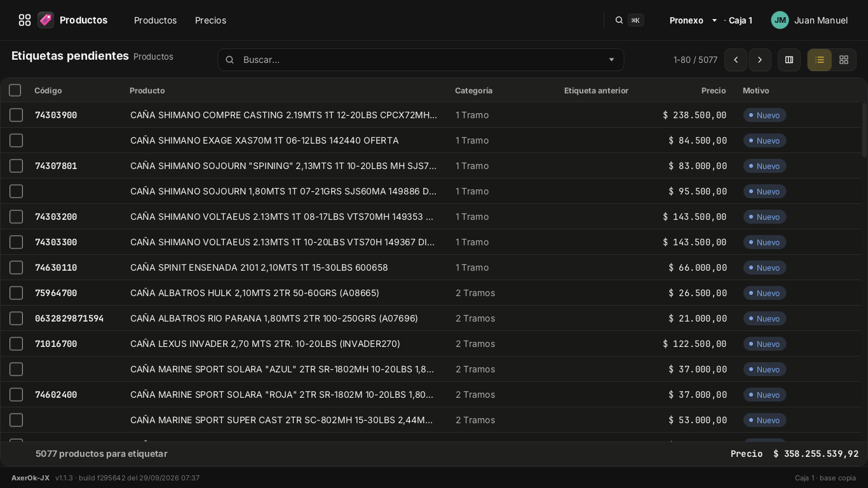Sort by the Código column header
Screen dimensions: 868x488
click(48, 91)
